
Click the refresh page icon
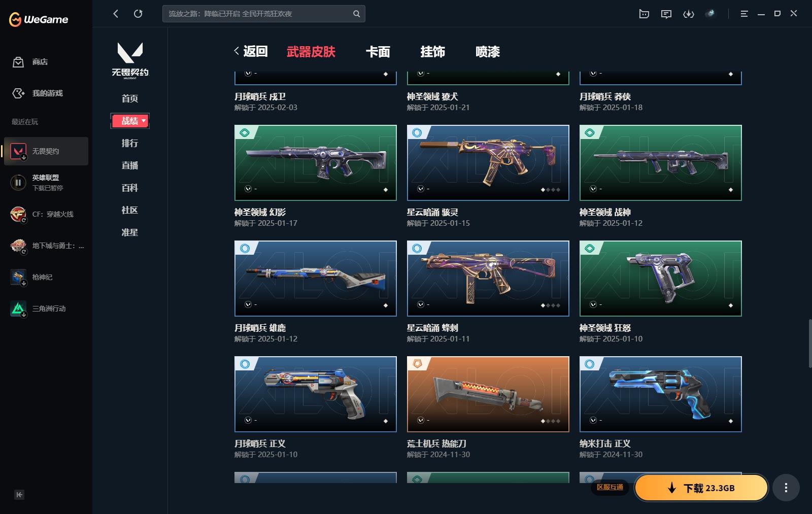pos(138,14)
